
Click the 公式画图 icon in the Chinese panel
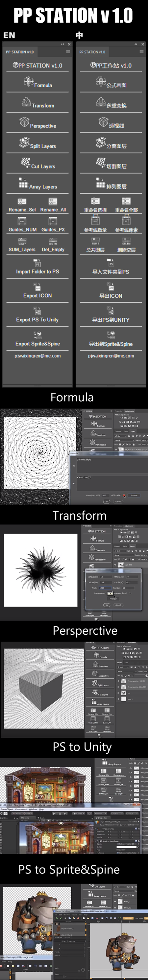point(101,81)
